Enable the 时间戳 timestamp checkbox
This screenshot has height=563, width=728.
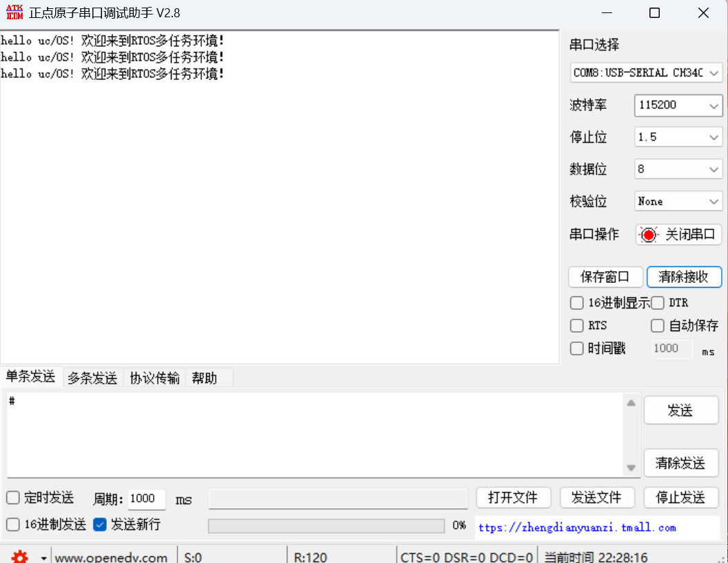point(576,348)
